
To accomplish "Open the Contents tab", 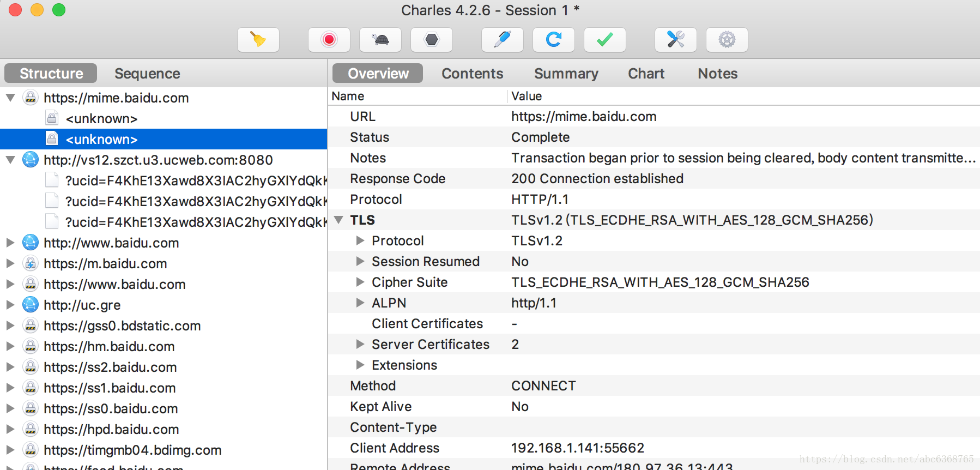I will [472, 73].
